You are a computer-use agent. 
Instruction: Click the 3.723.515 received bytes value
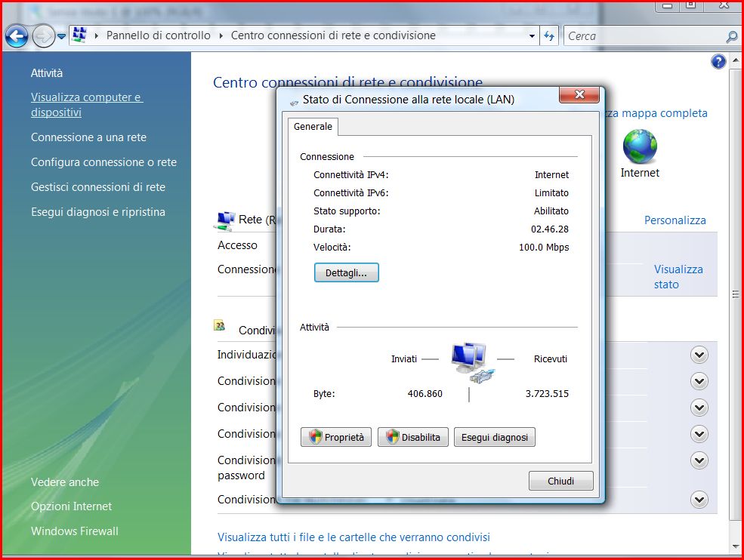pyautogui.click(x=547, y=393)
